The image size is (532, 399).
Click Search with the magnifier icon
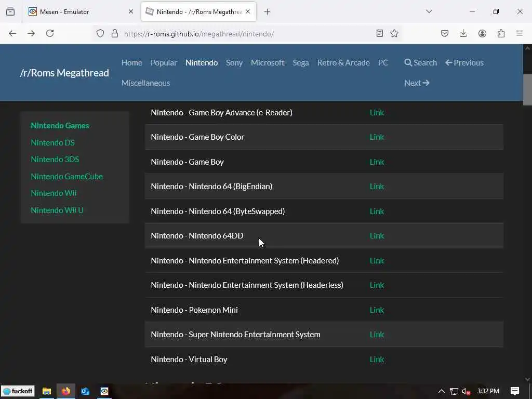(420, 63)
